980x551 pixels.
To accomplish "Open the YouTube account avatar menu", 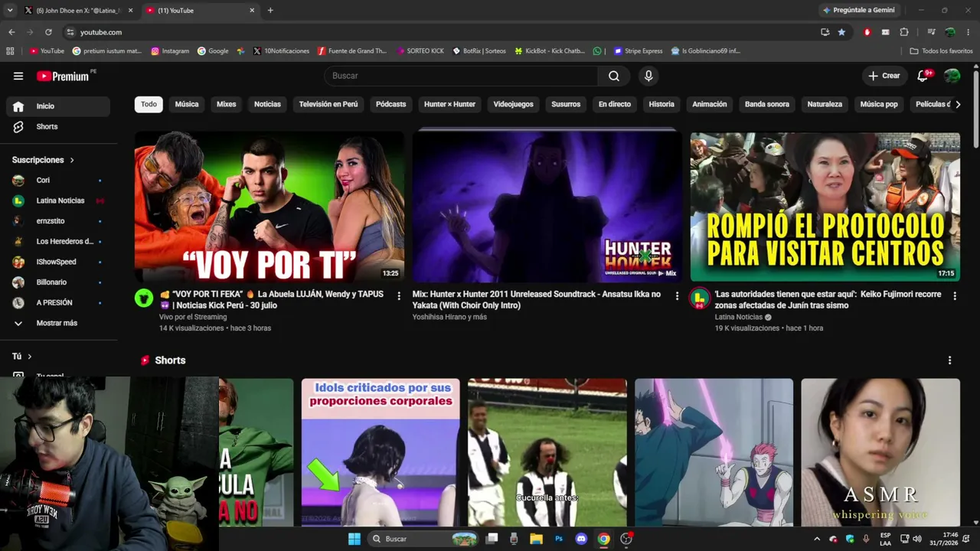I will [x=952, y=76].
